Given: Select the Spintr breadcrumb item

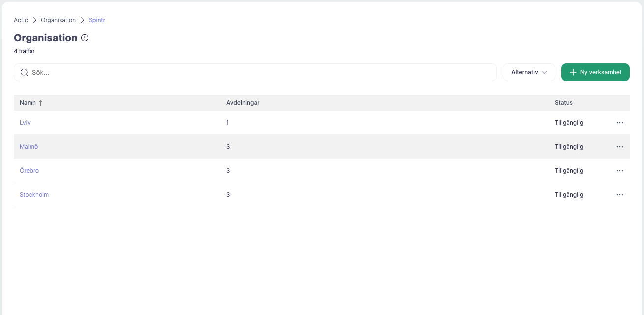Looking at the screenshot, I should pyautogui.click(x=97, y=20).
